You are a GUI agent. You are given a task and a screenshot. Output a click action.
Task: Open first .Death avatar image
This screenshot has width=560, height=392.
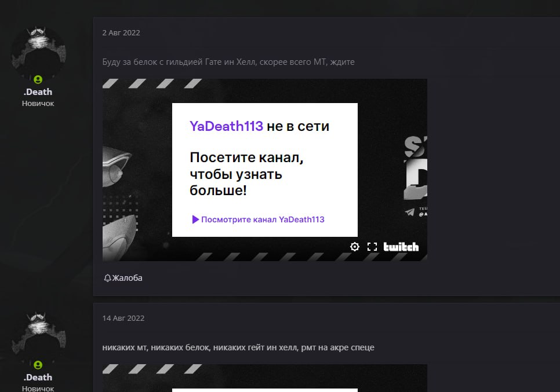pyautogui.click(x=39, y=52)
